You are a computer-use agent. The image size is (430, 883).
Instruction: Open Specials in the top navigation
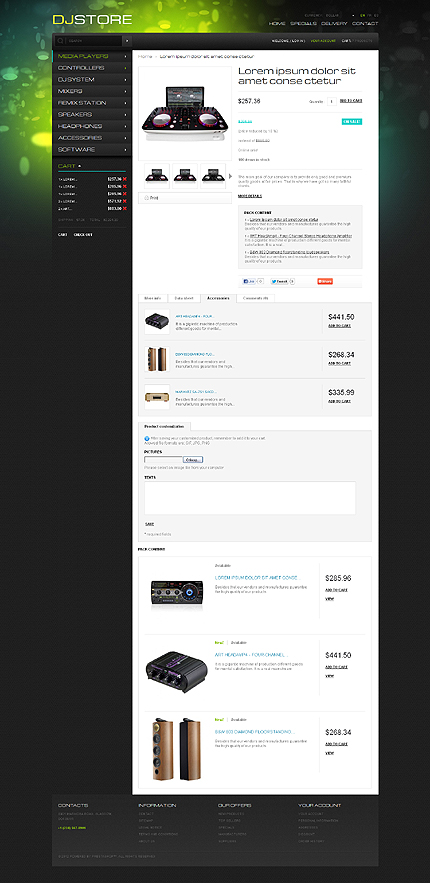pyautogui.click(x=303, y=24)
